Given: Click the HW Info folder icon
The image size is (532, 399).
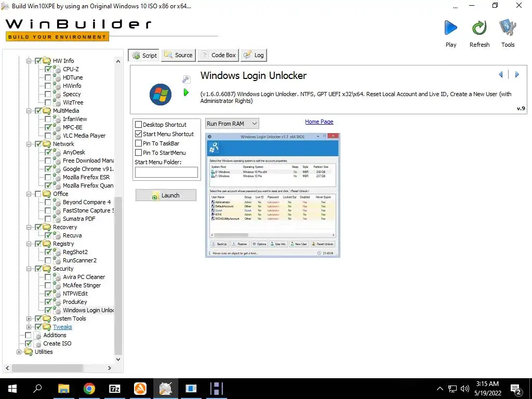Looking at the screenshot, I should pos(47,61).
